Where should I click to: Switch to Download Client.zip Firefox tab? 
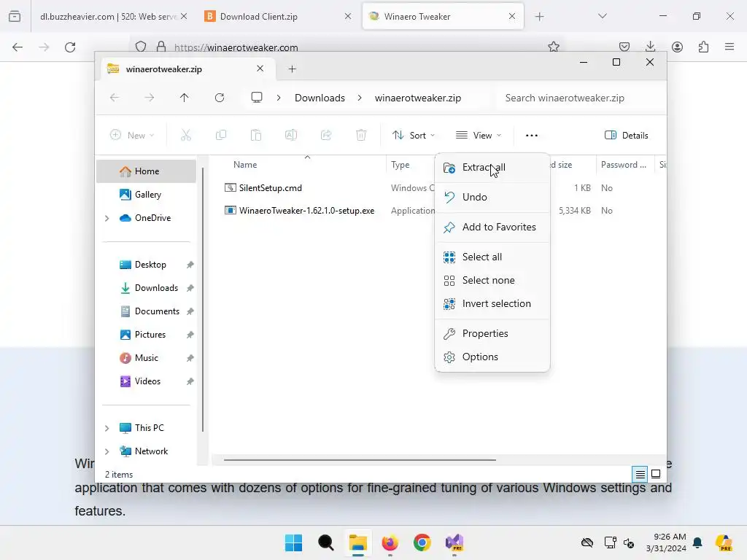coord(279,17)
